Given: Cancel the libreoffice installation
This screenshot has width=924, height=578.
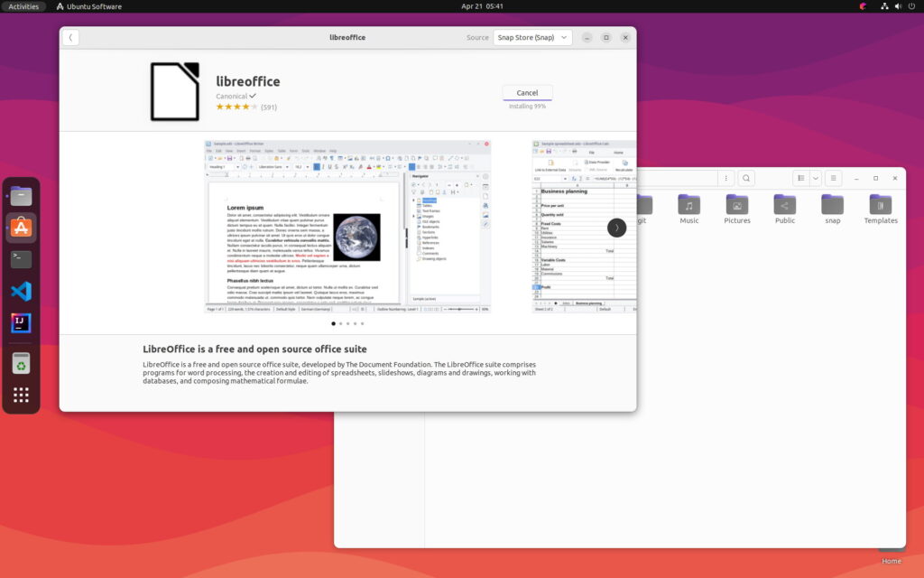Looking at the screenshot, I should (x=527, y=93).
